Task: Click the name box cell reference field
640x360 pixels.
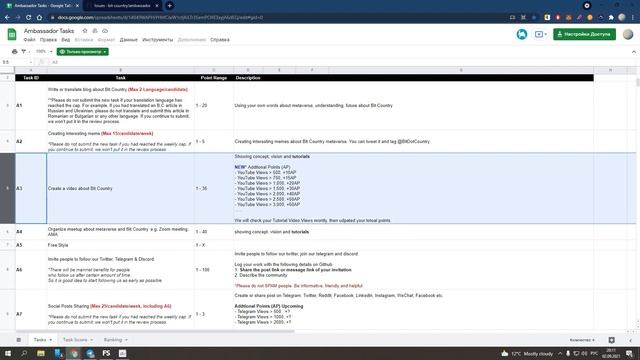Action: tap(16, 62)
